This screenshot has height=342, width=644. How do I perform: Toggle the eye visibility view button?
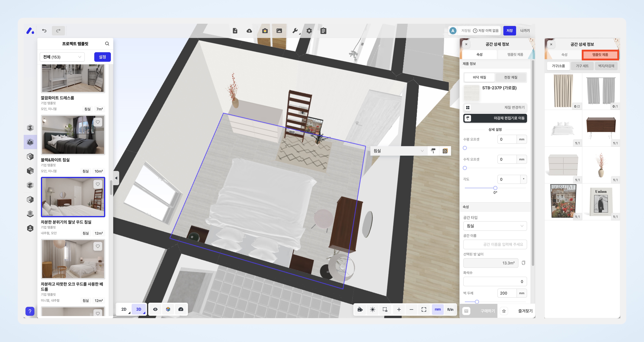(155, 309)
